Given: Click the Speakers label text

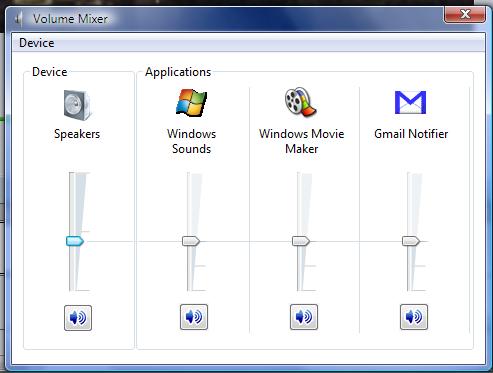Looking at the screenshot, I should (77, 134).
